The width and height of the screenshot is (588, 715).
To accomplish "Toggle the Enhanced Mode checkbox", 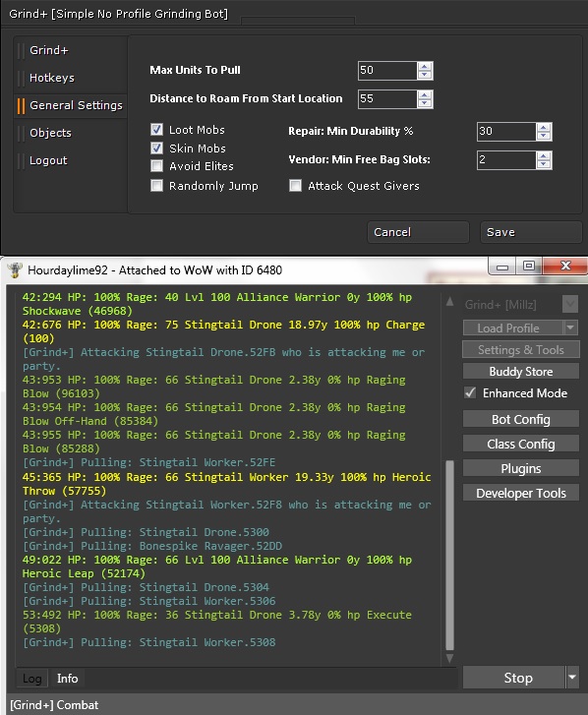I will 470,392.
